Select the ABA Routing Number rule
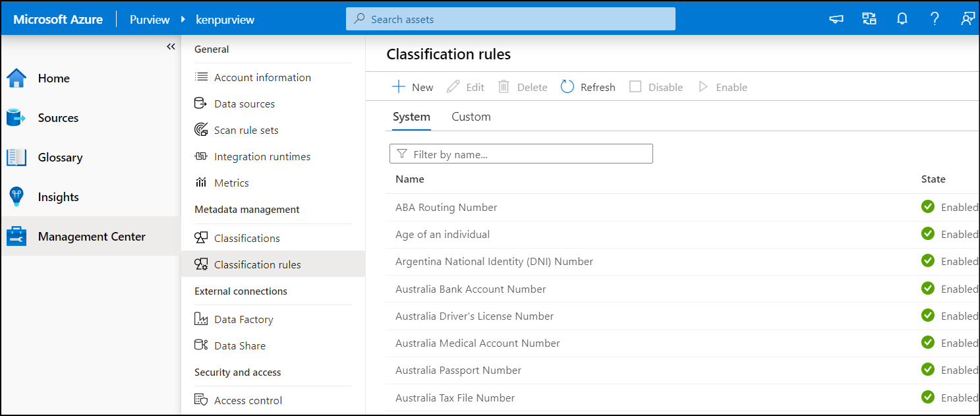This screenshot has height=416, width=980. [446, 208]
